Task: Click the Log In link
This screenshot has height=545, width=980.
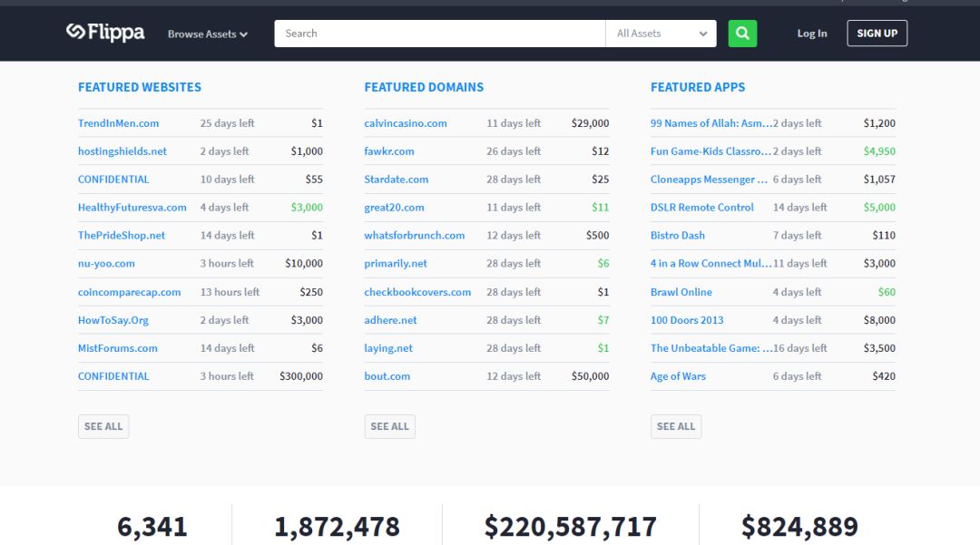Action: click(812, 33)
